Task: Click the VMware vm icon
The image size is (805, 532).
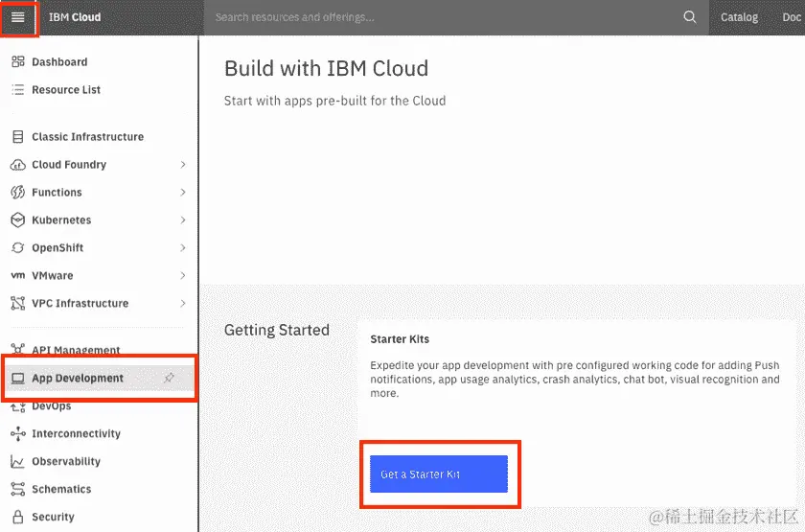Action: pyautogui.click(x=18, y=276)
